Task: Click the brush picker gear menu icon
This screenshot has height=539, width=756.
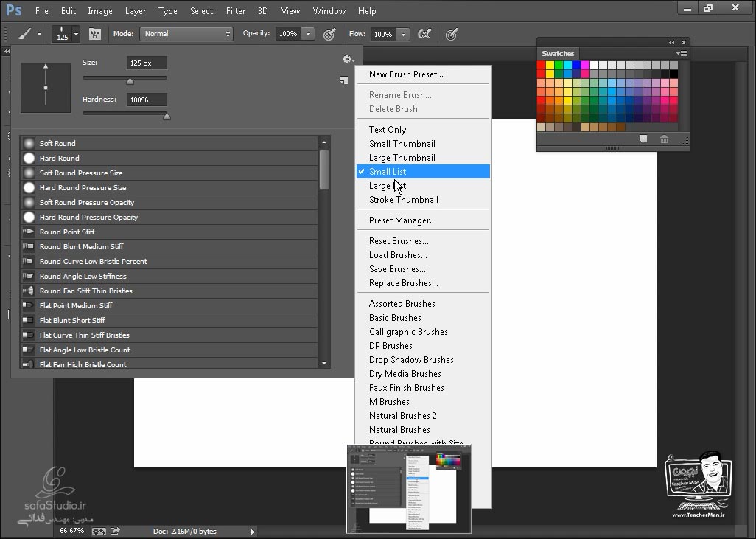Action: click(348, 59)
